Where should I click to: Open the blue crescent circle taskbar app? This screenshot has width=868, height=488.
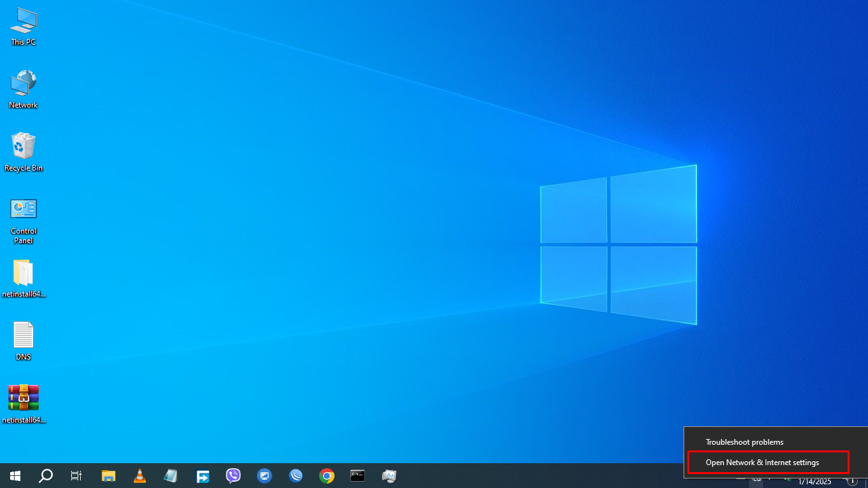tap(296, 476)
